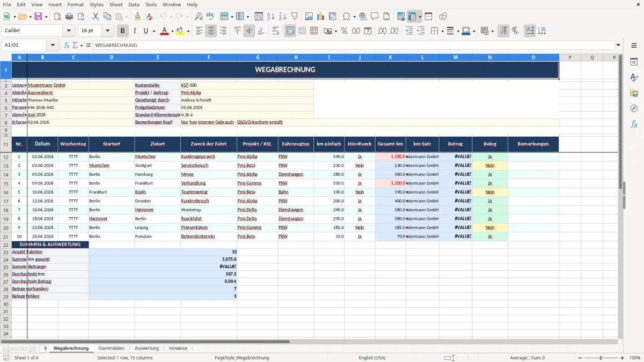Expand the formula bar
Viewport: 644px width, 362px height.
point(618,45)
